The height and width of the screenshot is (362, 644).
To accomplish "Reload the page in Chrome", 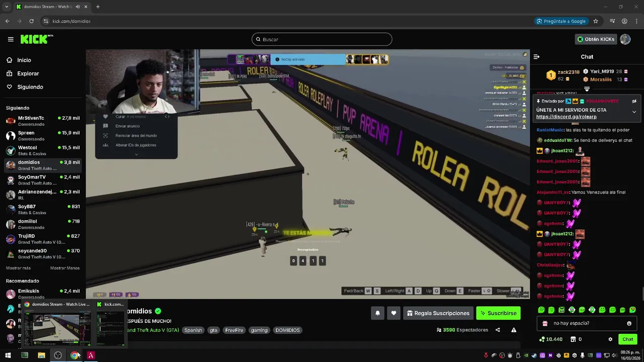I will tap(31, 21).
